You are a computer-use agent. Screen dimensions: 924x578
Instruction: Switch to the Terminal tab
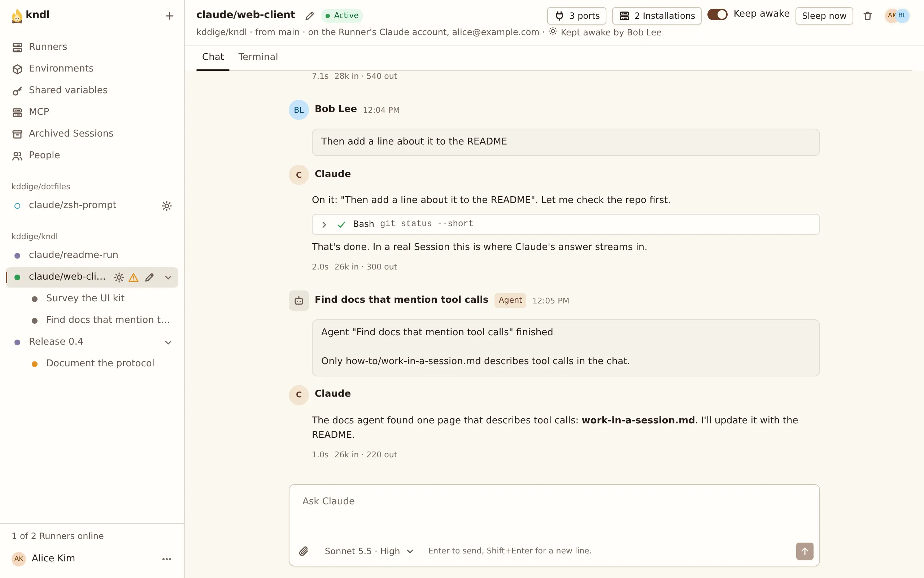click(258, 57)
